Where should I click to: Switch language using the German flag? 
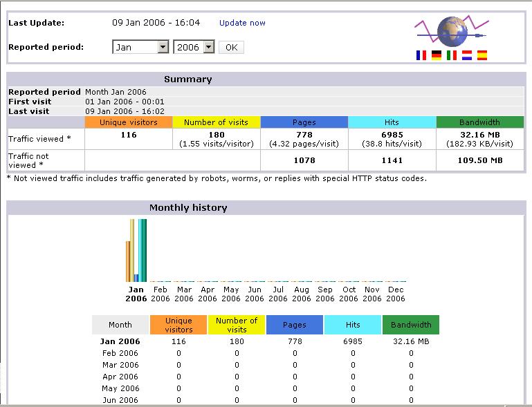click(437, 55)
